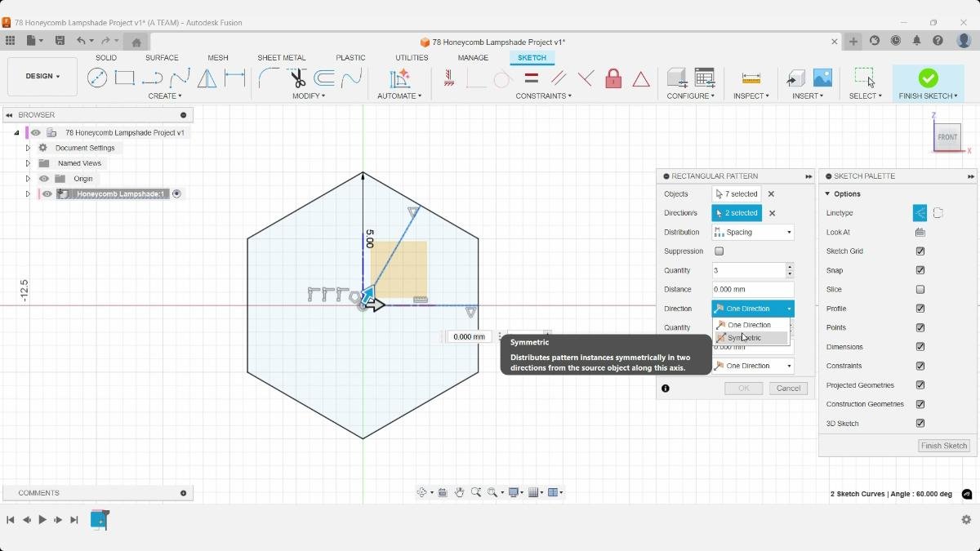This screenshot has height=551, width=980.
Task: Open the CONSTRAINTS dropdown menu
Action: tap(543, 96)
